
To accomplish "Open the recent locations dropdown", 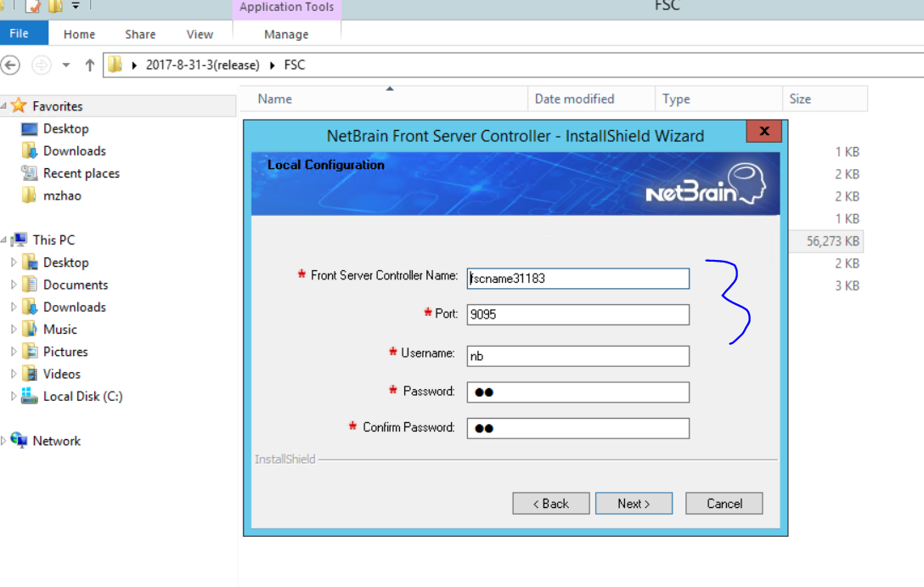I will coord(66,65).
